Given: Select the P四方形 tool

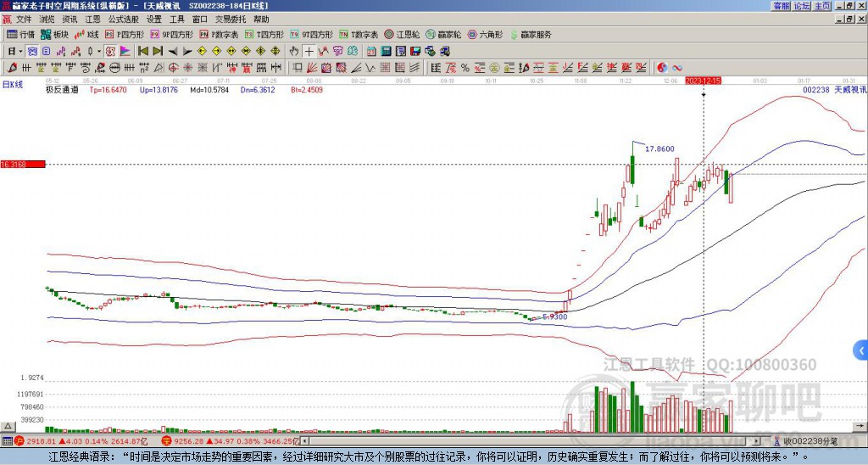Looking at the screenshot, I should 129,35.
